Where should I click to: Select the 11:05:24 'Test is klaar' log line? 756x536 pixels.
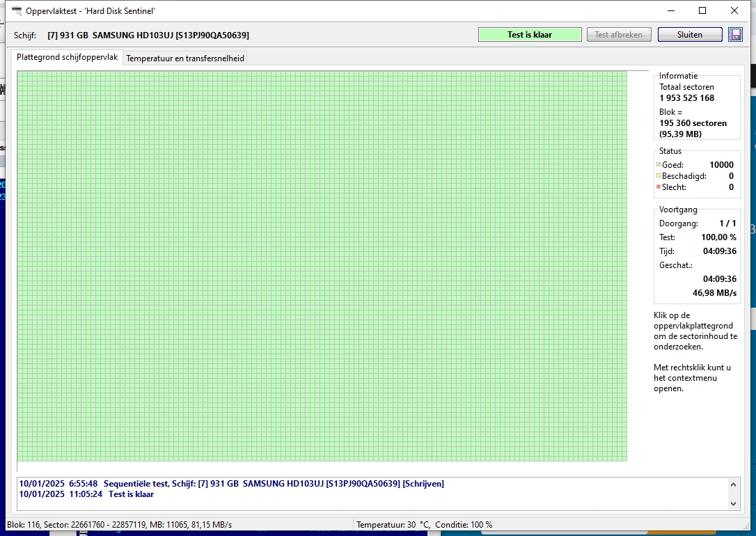pyautogui.click(x=86, y=494)
